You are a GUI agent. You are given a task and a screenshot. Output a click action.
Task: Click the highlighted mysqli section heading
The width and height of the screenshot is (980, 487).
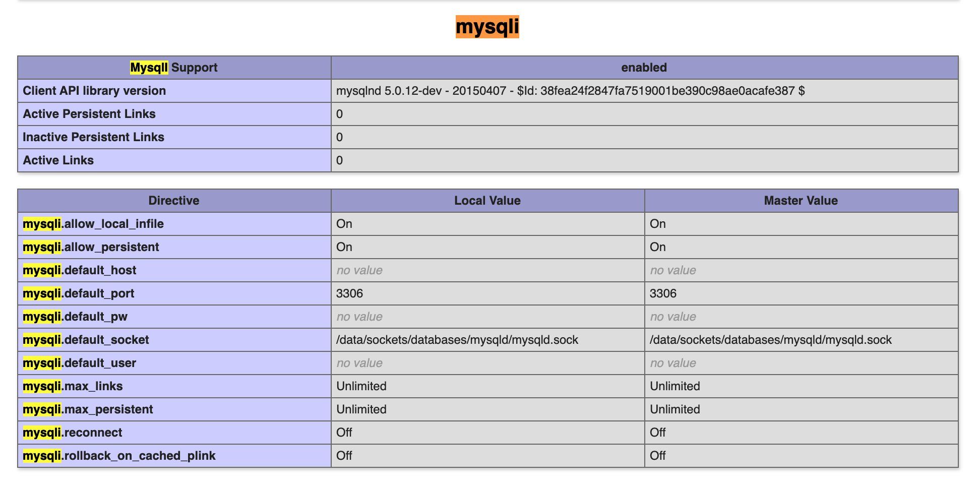(x=487, y=27)
